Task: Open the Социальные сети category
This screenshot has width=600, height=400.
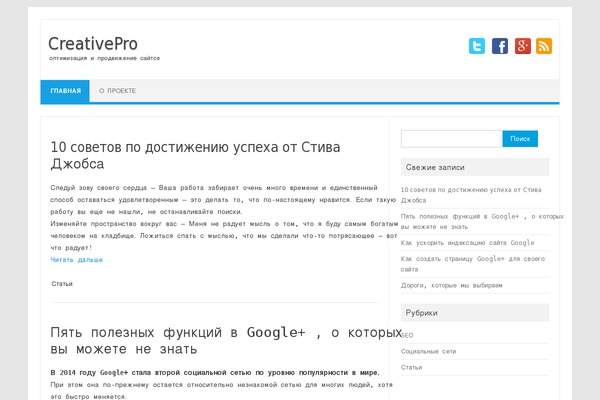Action: coord(428,351)
